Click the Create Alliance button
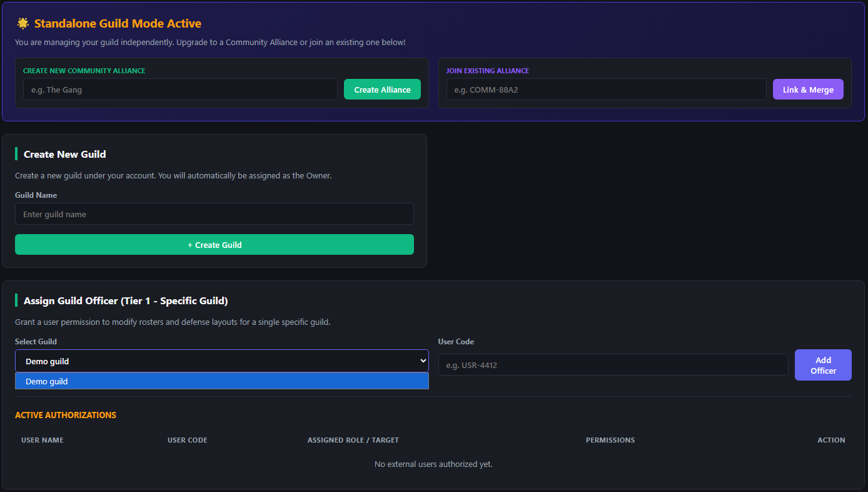Image resolution: width=868 pixels, height=492 pixels. [382, 90]
